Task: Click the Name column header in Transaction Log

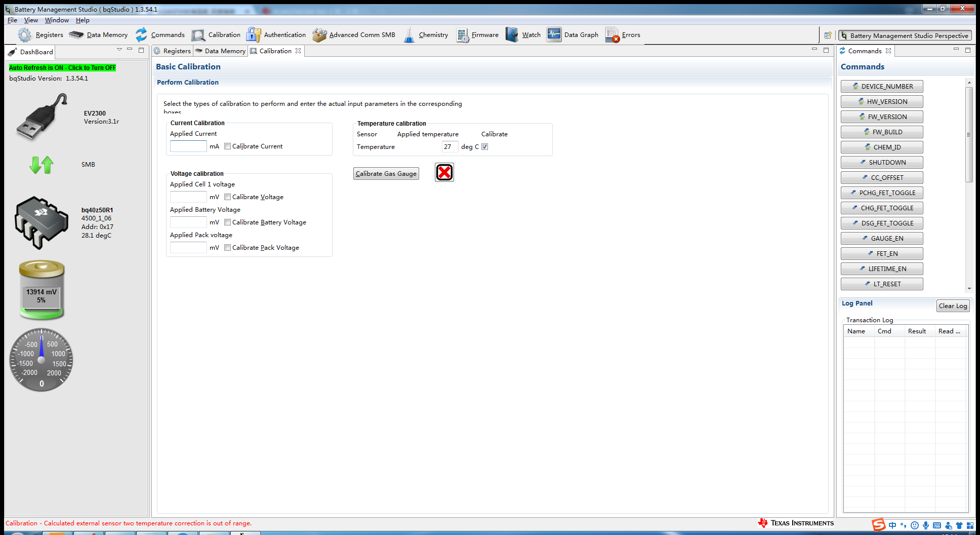Action: coord(859,331)
